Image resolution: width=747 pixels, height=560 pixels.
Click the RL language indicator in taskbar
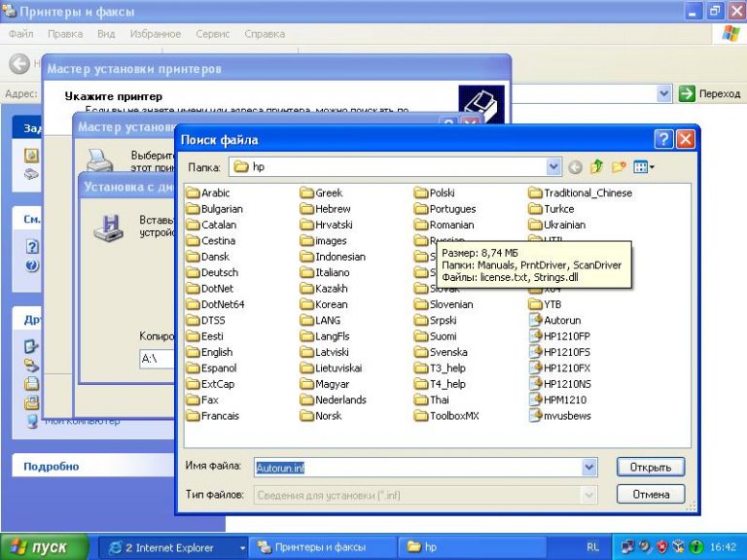pyautogui.click(x=592, y=547)
